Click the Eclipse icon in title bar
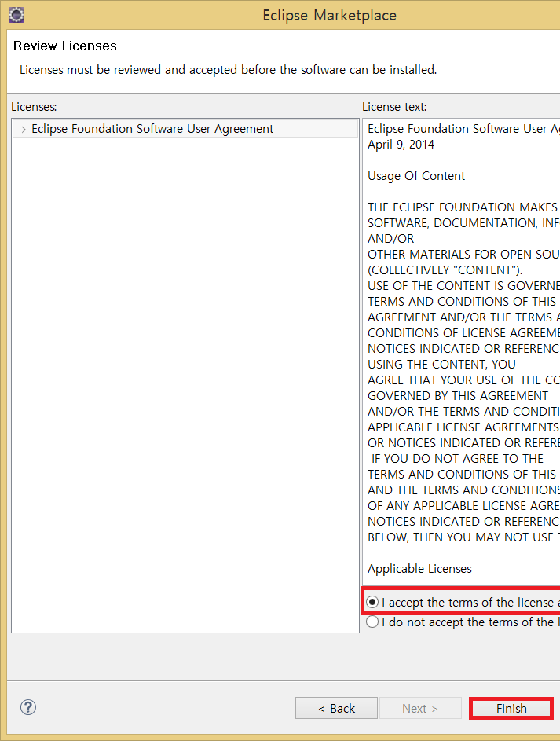560x741 pixels. coord(16,15)
